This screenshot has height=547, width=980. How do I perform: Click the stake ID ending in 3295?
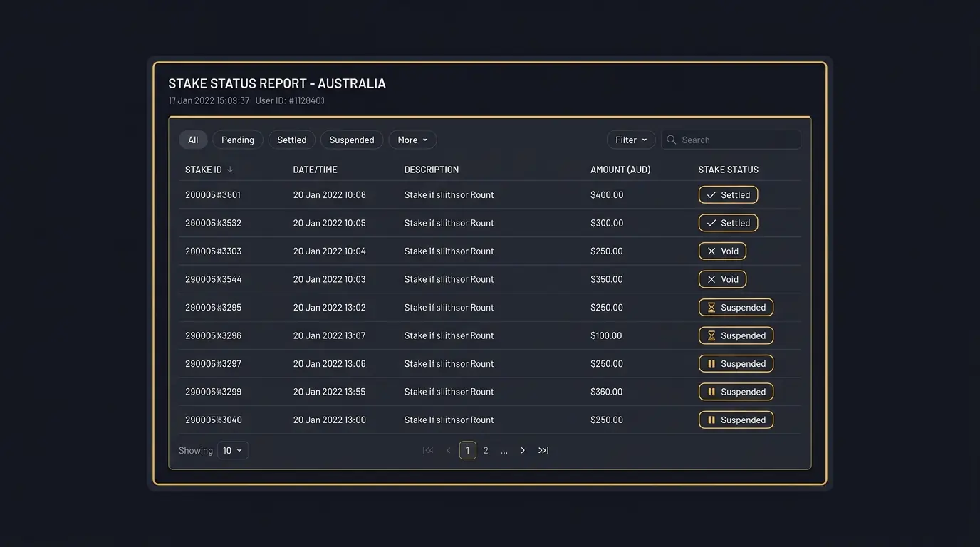[x=213, y=307]
